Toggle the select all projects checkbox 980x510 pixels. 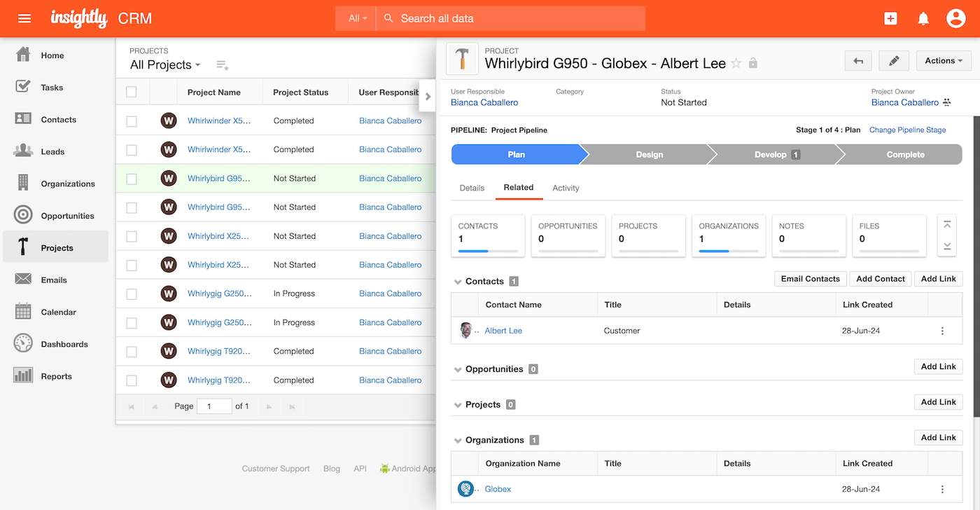tap(132, 92)
